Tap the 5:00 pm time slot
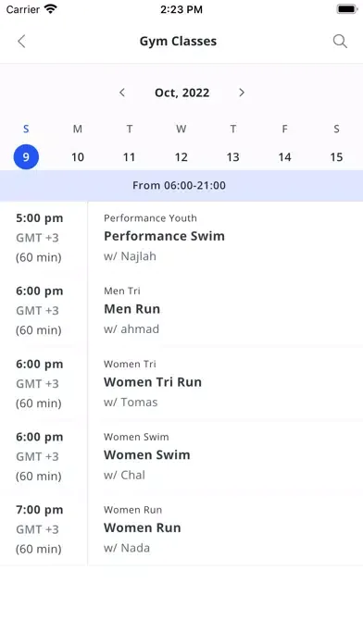363x644 pixels. tap(40, 218)
